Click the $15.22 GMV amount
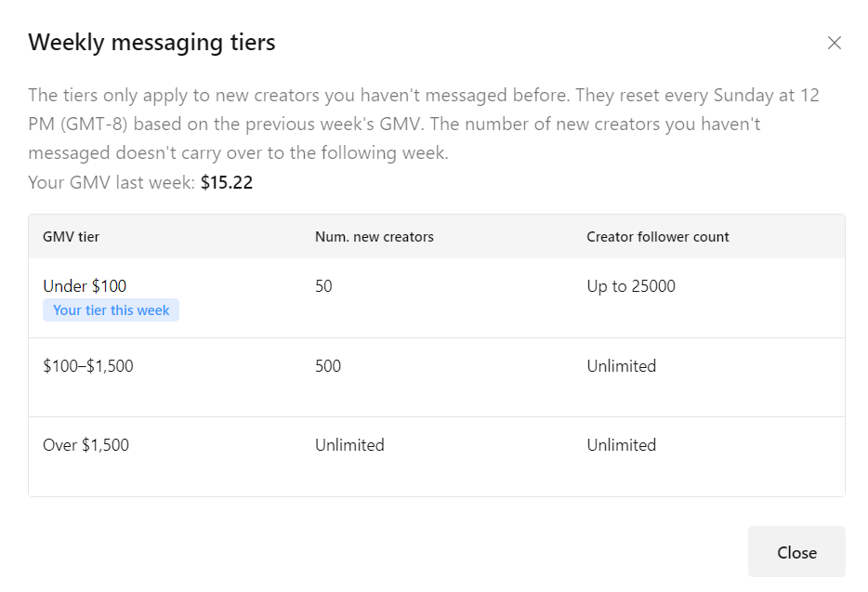 227,183
